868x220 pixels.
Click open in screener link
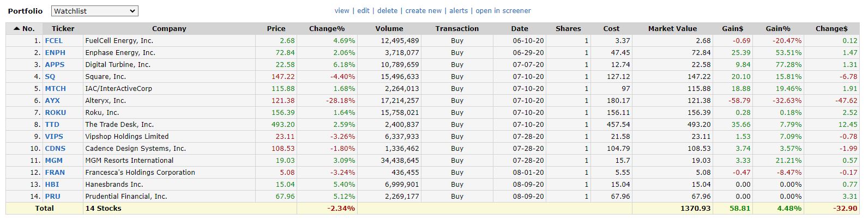(503, 11)
